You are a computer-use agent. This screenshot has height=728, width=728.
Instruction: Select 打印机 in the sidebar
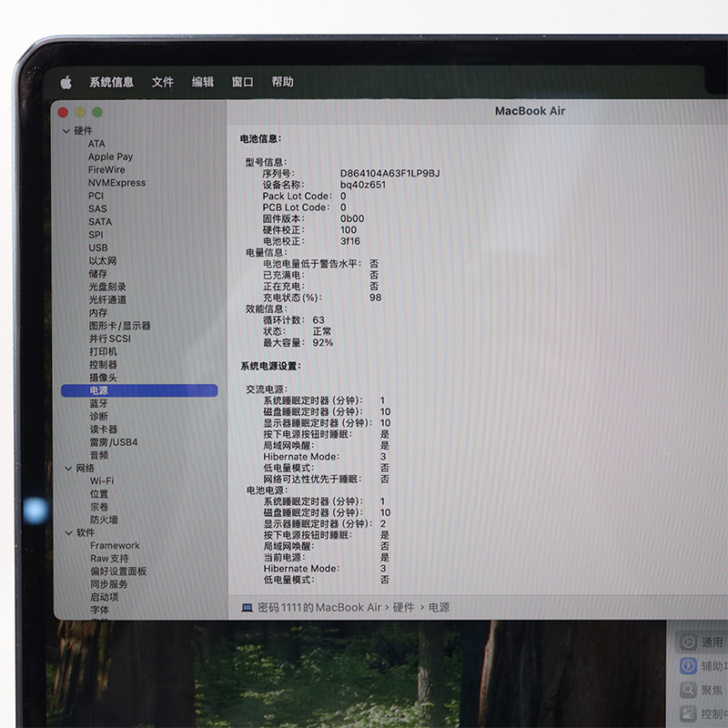[x=103, y=352]
